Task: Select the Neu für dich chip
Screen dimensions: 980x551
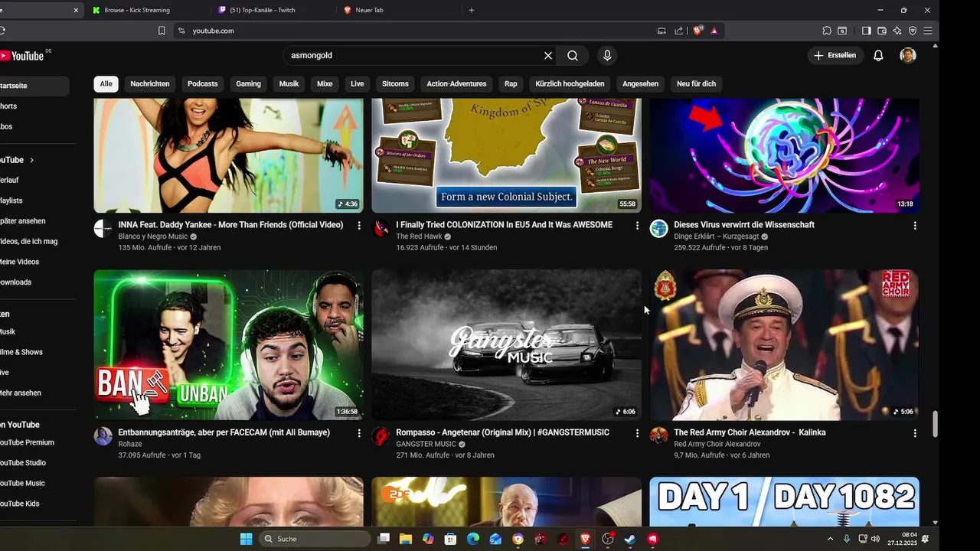Action: click(x=696, y=83)
